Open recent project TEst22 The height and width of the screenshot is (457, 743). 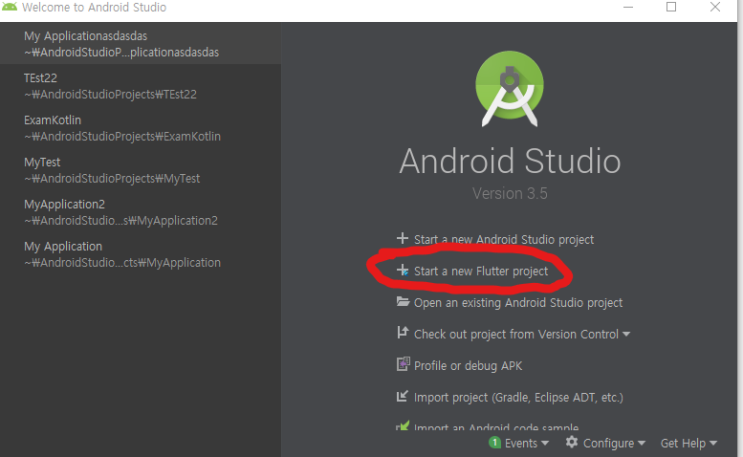[x=140, y=86]
